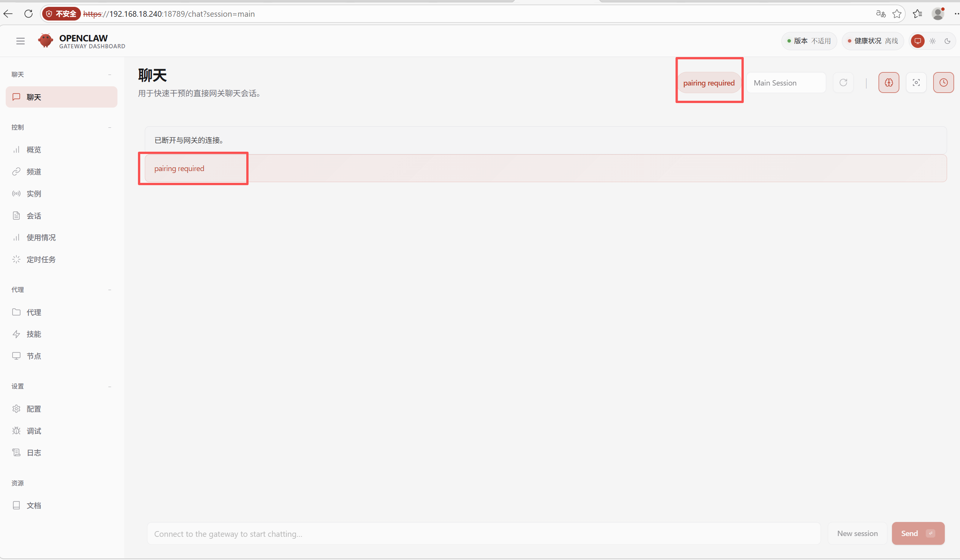Screen dimensions: 960x560
Task: Switch to the light theme sun icon
Action: click(x=932, y=41)
